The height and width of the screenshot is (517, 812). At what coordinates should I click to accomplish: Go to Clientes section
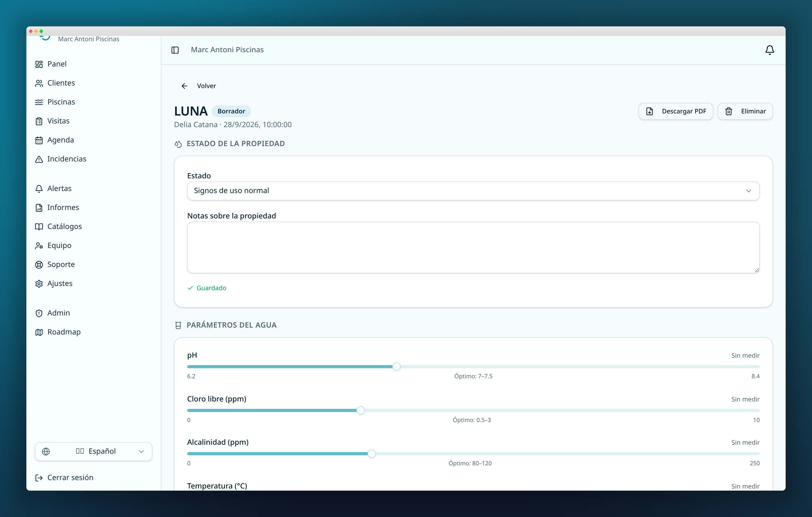(x=61, y=83)
